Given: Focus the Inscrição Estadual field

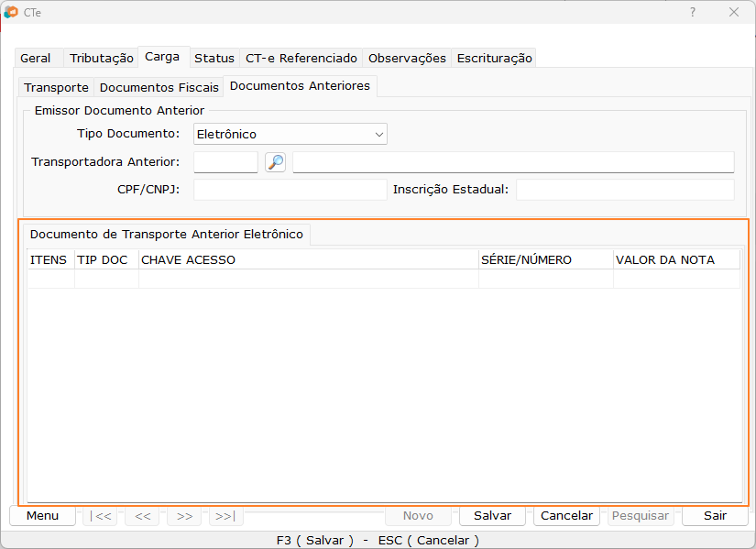Looking at the screenshot, I should (625, 190).
